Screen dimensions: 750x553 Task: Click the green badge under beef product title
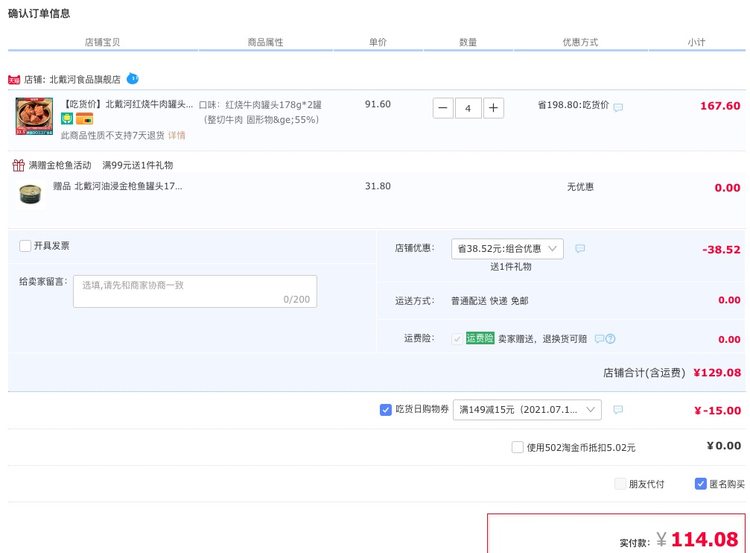(x=67, y=118)
